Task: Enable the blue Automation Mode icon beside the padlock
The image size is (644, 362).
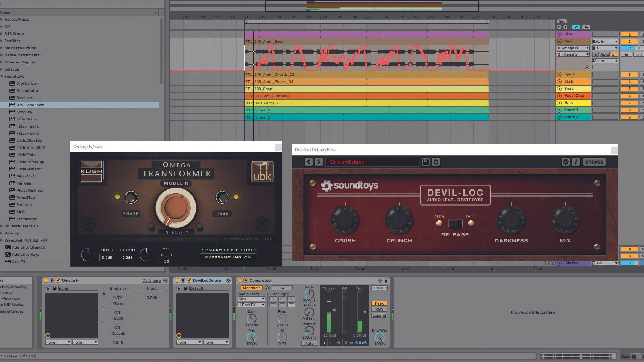Action: pos(576,27)
